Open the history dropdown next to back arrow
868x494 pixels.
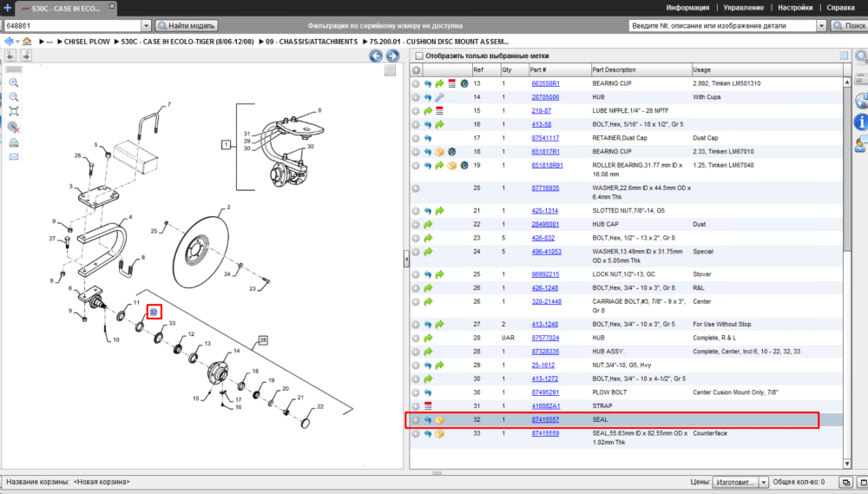click(x=17, y=42)
